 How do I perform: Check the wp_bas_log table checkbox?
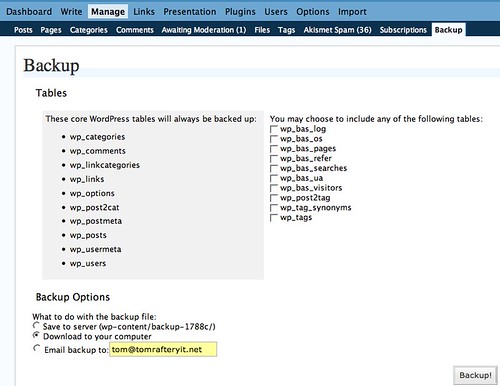(x=274, y=129)
